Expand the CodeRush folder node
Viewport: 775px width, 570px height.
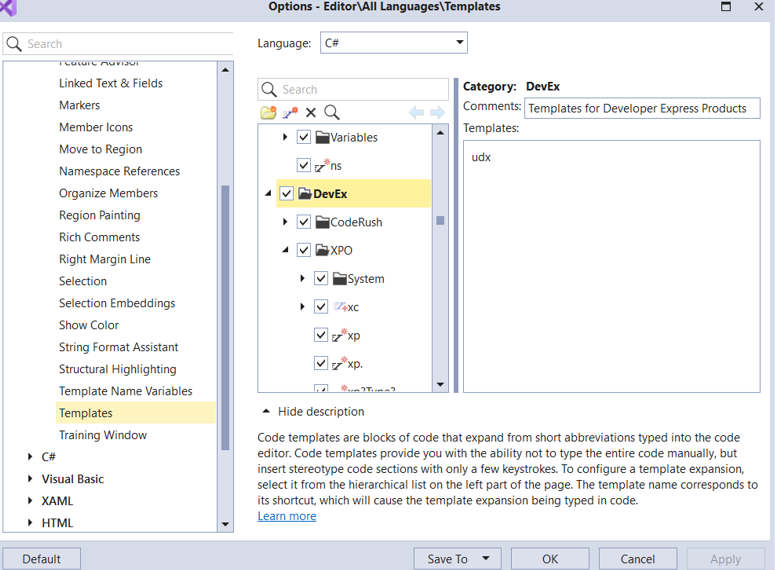[285, 222]
